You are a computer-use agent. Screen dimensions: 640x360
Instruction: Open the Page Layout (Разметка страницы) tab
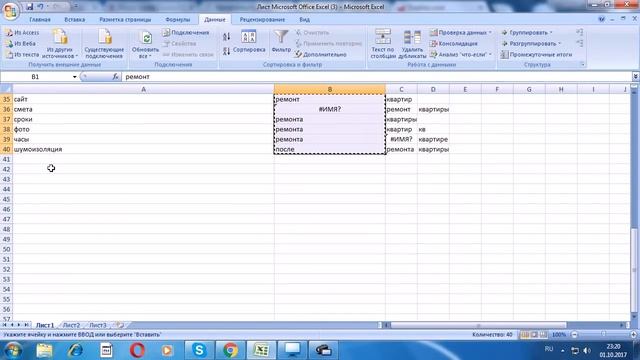[125, 20]
